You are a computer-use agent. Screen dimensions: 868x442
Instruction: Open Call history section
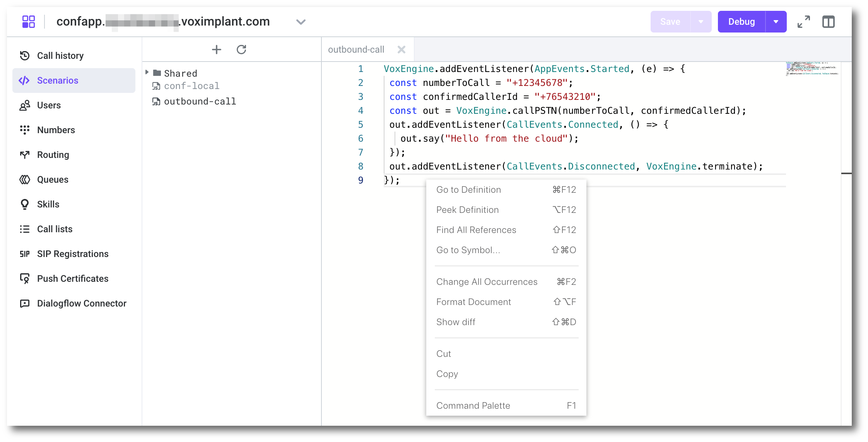point(60,56)
